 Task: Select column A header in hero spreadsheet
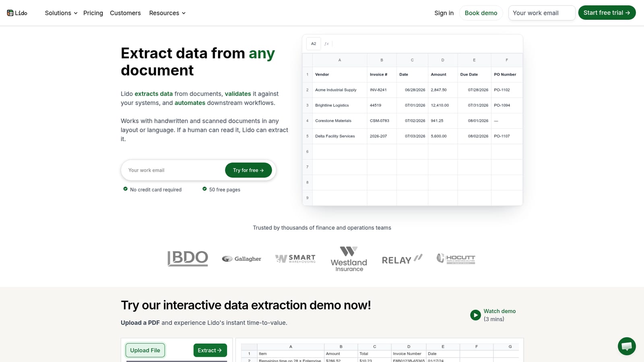pyautogui.click(x=340, y=60)
